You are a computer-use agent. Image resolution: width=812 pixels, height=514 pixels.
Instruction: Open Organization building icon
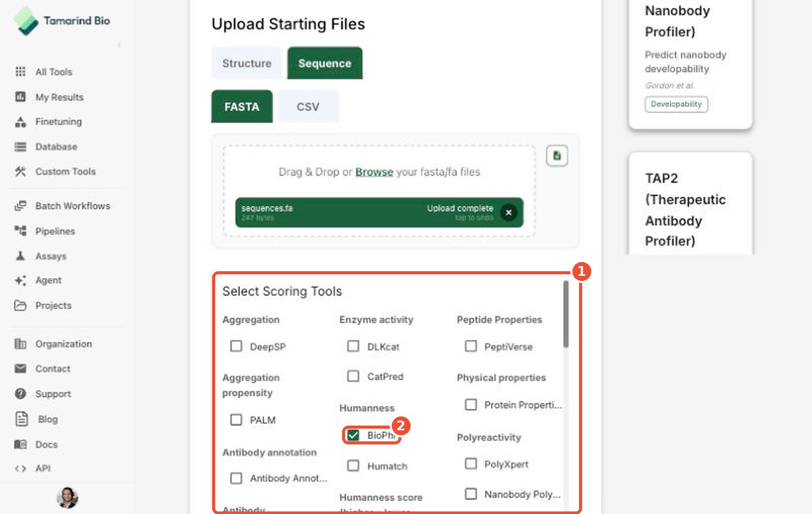pyautogui.click(x=20, y=344)
